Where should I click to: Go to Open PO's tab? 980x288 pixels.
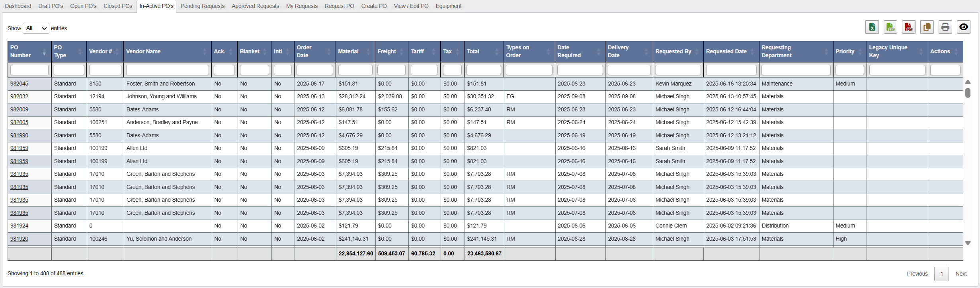(x=83, y=6)
